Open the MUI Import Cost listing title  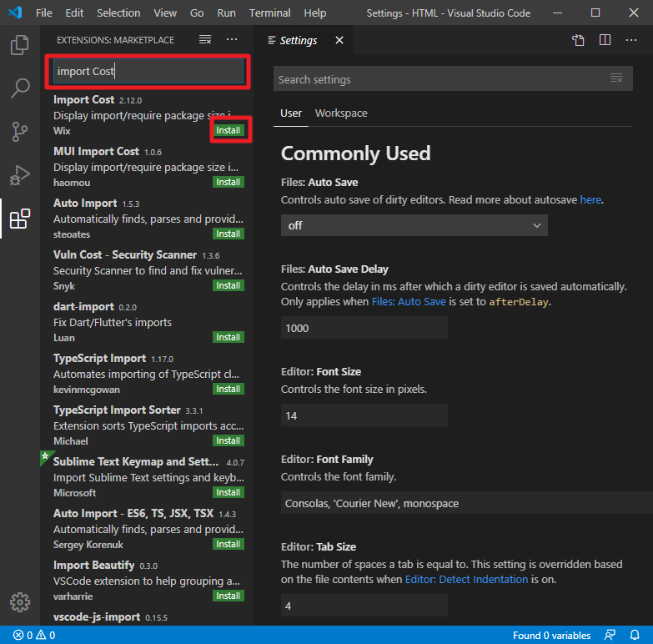click(x=96, y=152)
